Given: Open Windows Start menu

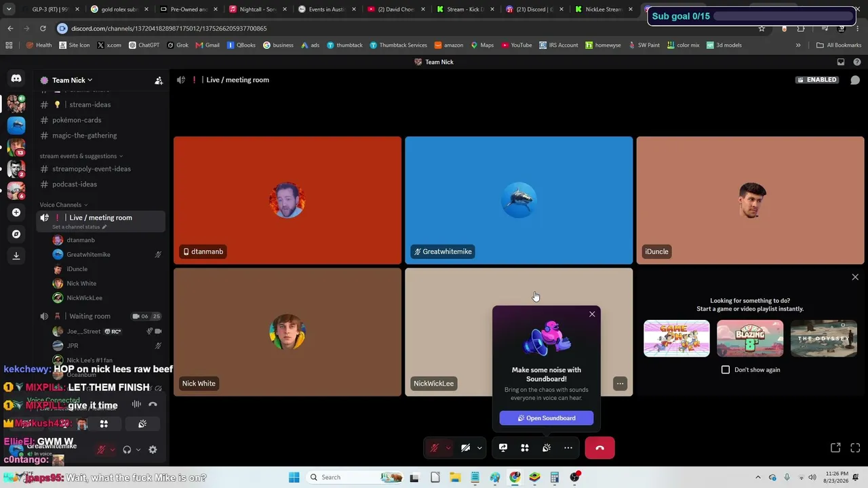Looking at the screenshot, I should click(294, 477).
